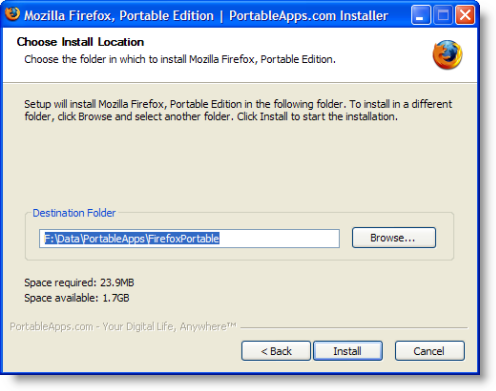This screenshot has height=391, width=496.
Task: Go to the previous step with Back
Action: pos(276,351)
